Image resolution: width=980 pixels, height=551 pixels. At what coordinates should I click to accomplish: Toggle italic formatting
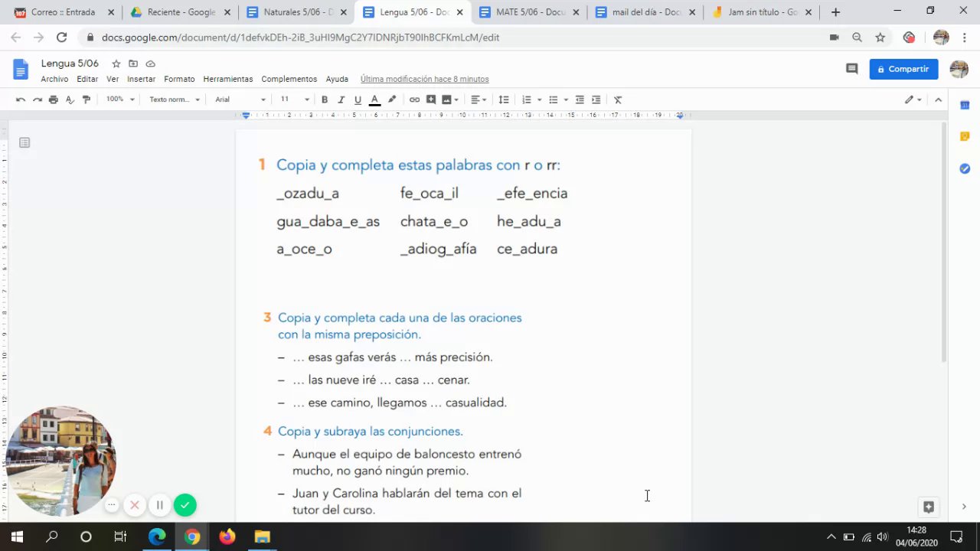(x=341, y=99)
